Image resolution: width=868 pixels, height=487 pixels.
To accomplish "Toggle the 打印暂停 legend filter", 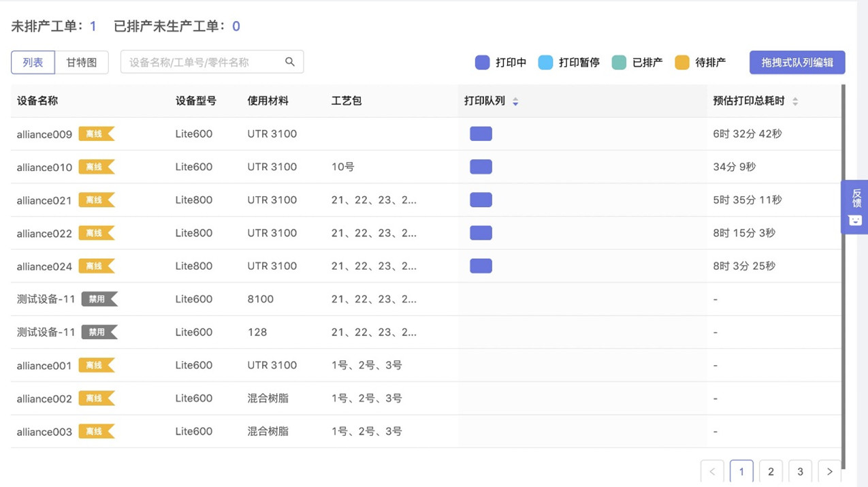I will pyautogui.click(x=568, y=63).
